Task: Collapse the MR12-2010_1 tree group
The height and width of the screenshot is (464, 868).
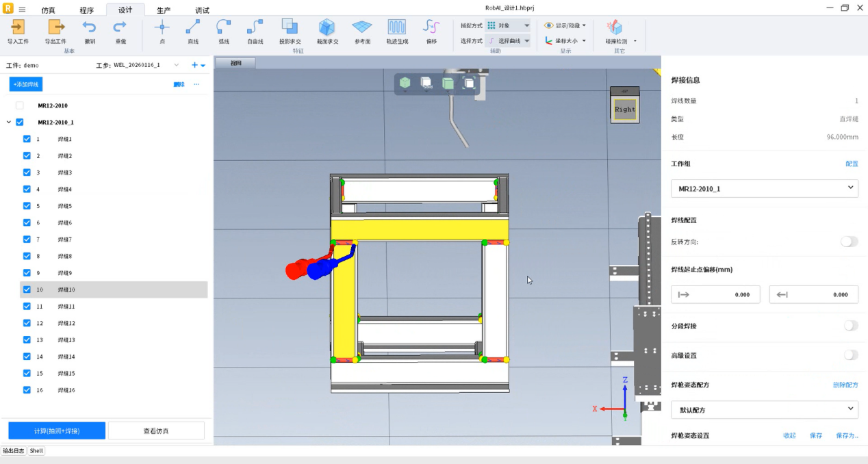Action: (8, 123)
